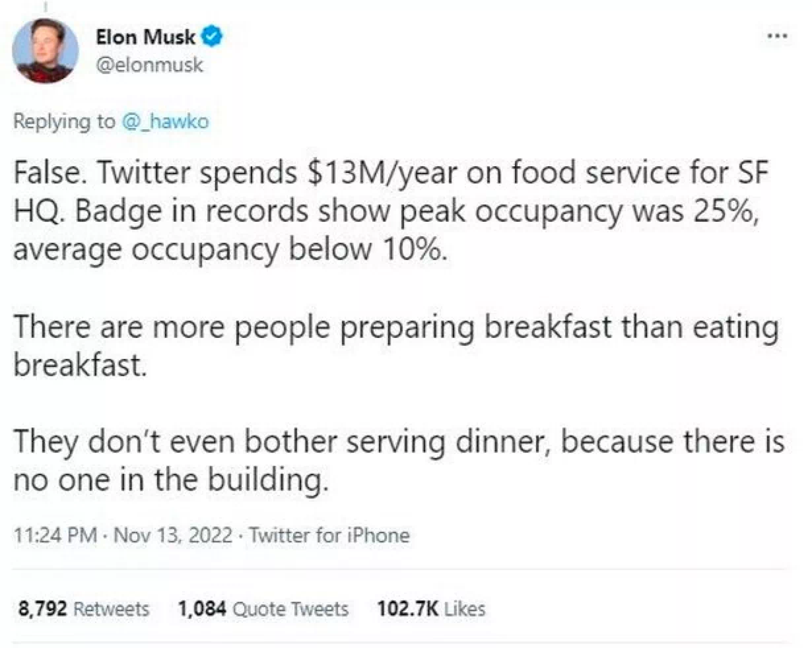Viewport: 812px width, 648px height.
Task: Click the Nov 13, 2022 date
Action: (173, 535)
